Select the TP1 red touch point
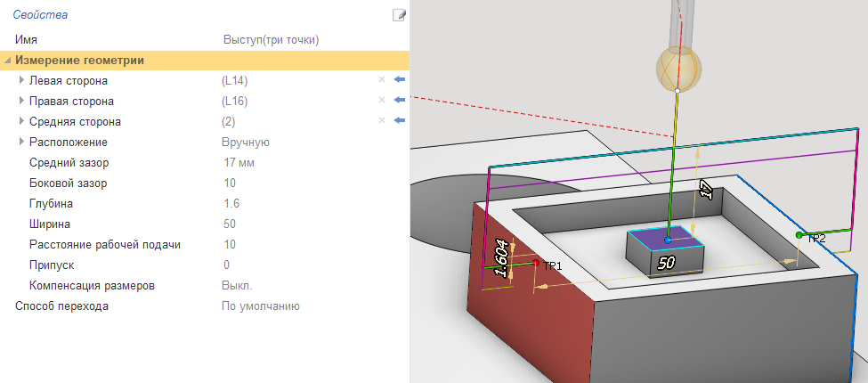This screenshot has width=868, height=383. (x=536, y=263)
